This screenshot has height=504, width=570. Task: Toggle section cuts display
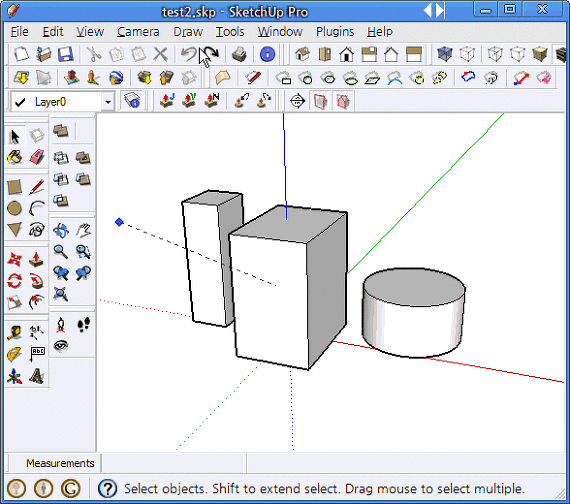[343, 101]
